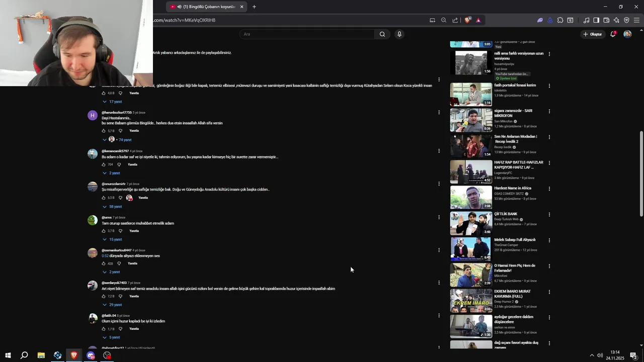Click the taskbar volume speaker icon
Viewport: 644px width, 362px height.
point(600,355)
